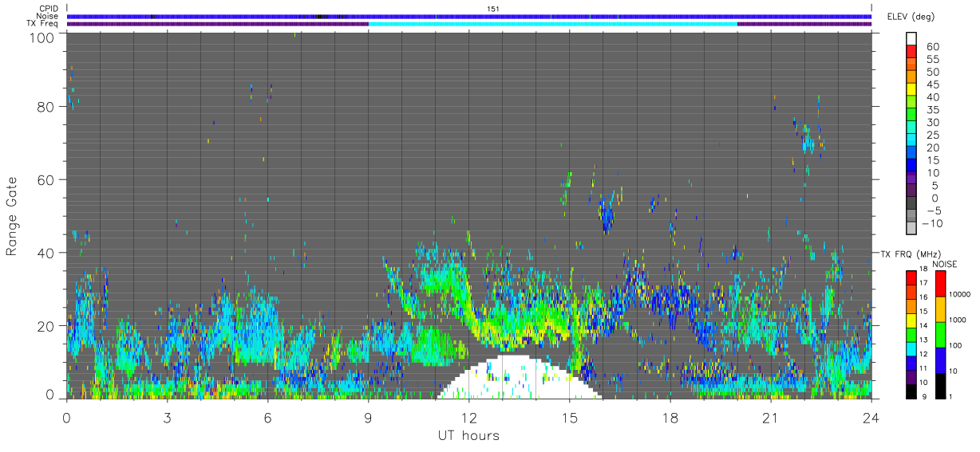
Task: Click the cyan section of the TX Freq strip
Action: coord(553,24)
